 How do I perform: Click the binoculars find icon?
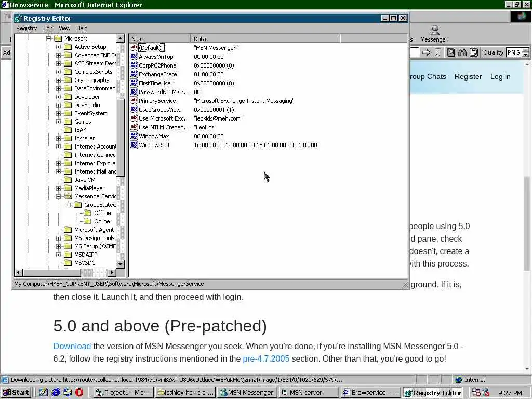pos(462,52)
